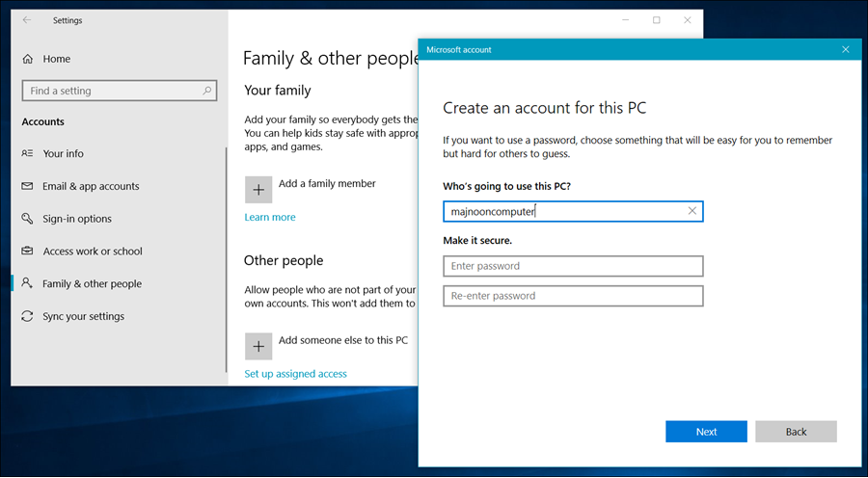Click the Your family heading
Viewport: 868px width, 478px height.
click(278, 91)
